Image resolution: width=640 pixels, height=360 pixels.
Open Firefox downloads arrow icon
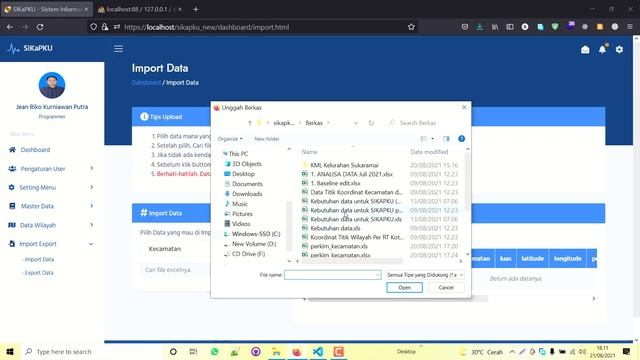tap(480, 27)
